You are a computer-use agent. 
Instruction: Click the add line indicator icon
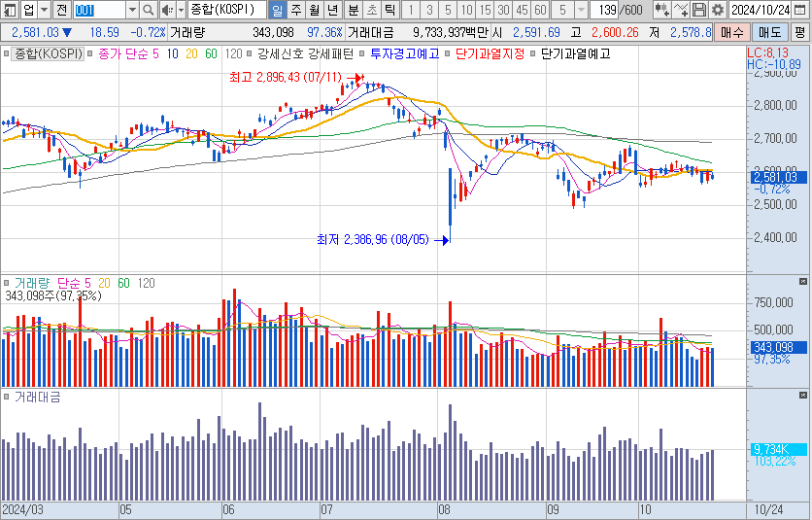pyautogui.click(x=681, y=10)
